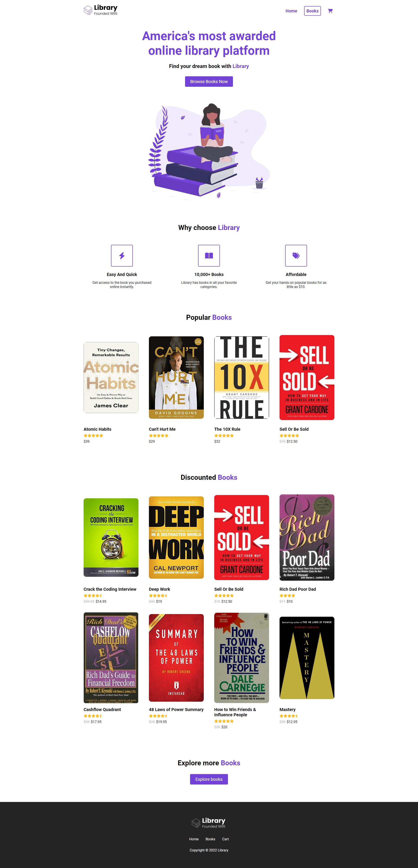Open the Books link in the footer
The image size is (418, 868).
pyautogui.click(x=210, y=839)
